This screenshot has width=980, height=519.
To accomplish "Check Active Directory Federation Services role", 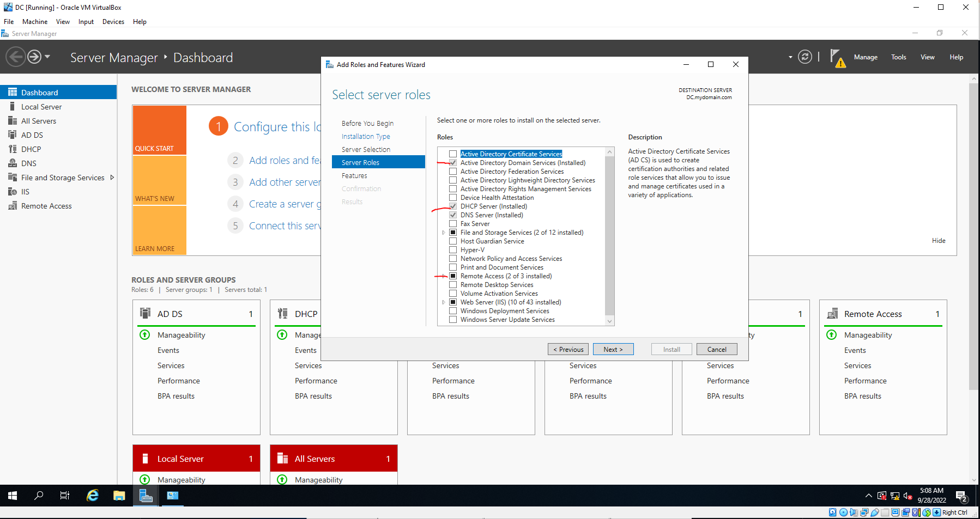I will (x=453, y=172).
